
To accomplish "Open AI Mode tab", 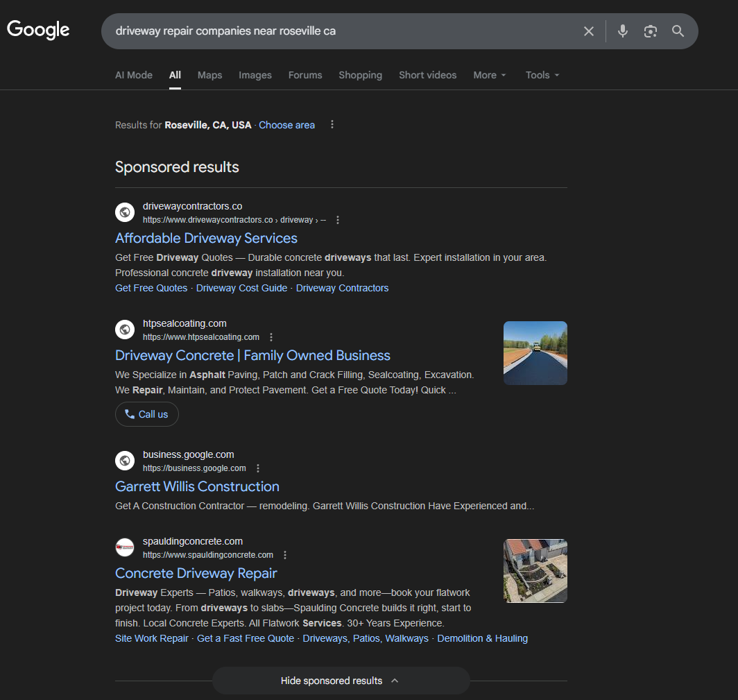I will coord(134,75).
